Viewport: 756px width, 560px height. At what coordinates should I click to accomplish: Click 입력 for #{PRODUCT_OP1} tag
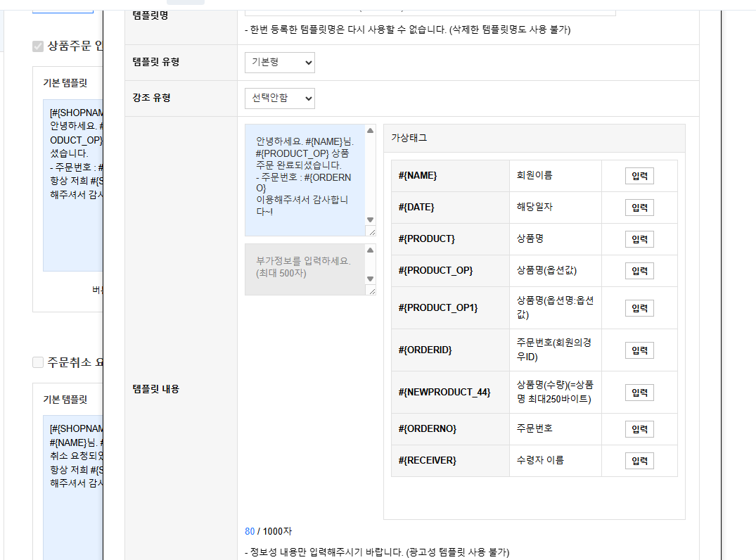coord(639,308)
